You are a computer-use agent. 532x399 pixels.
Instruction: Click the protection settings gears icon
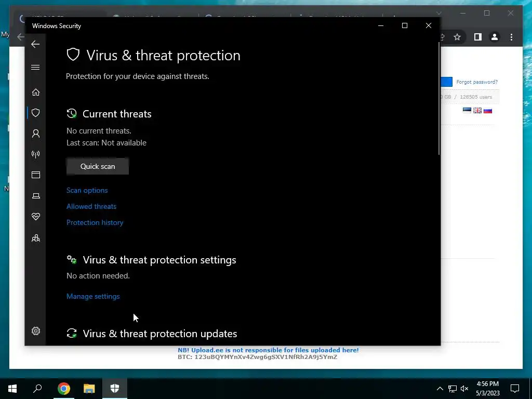coord(72,260)
